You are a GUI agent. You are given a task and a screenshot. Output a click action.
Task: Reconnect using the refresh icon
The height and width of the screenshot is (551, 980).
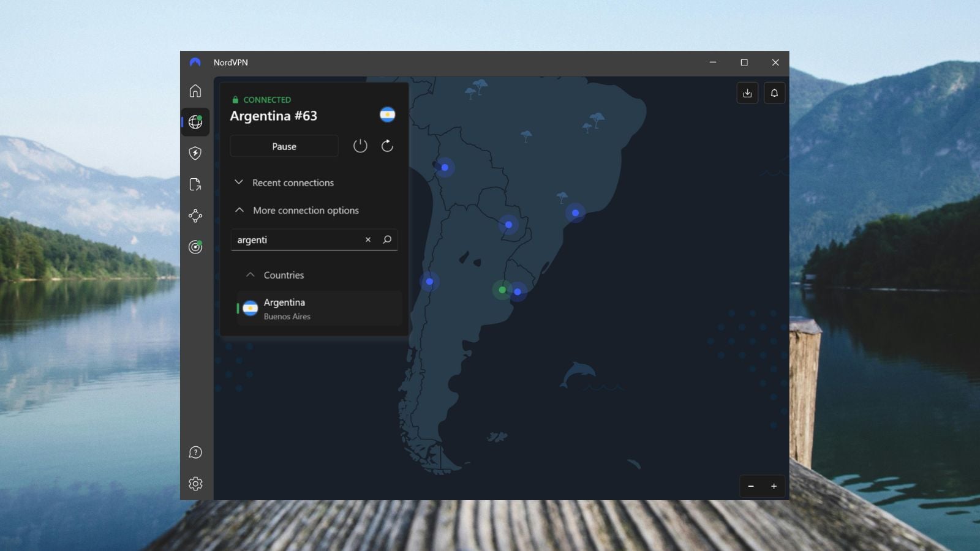click(387, 146)
